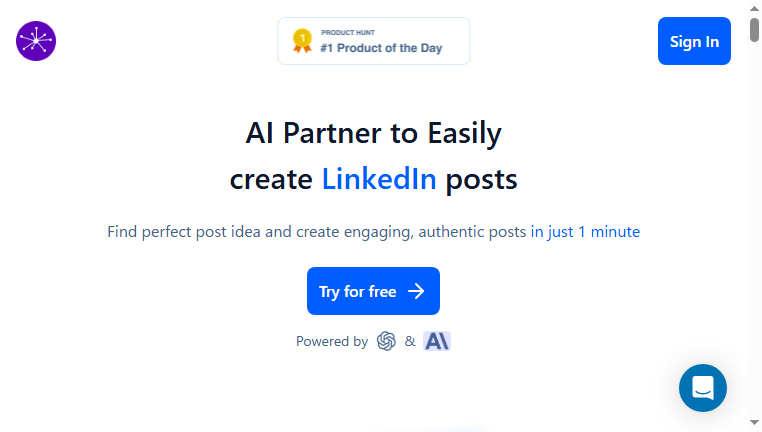Open the chat support widget
This screenshot has height=432, width=762.
pos(703,388)
